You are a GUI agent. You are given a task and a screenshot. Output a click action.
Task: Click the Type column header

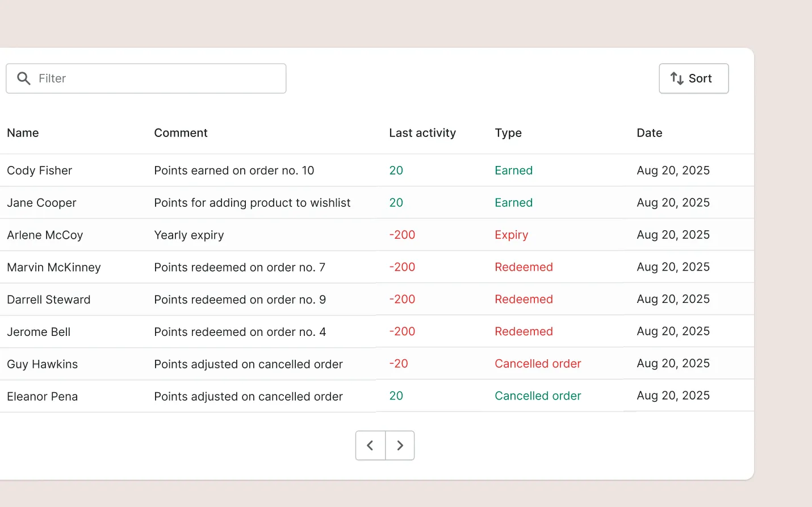click(x=508, y=133)
